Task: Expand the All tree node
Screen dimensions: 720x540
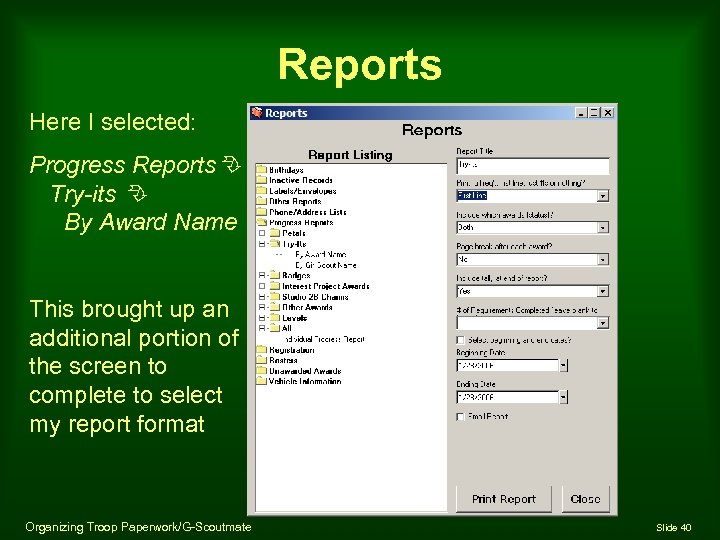Action: [x=262, y=328]
